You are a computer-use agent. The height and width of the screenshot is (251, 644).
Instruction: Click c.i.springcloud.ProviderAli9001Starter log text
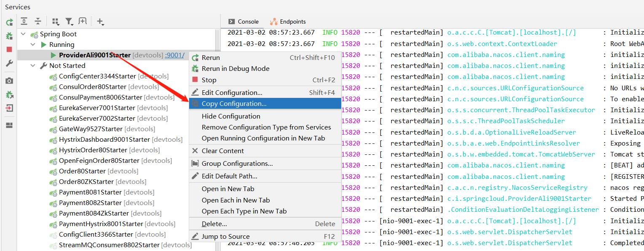pos(519,199)
